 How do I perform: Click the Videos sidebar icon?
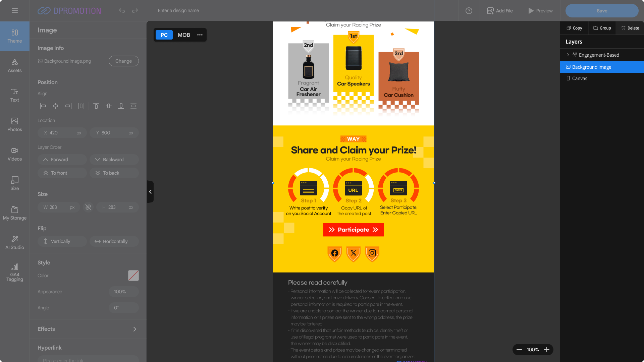coord(15,154)
